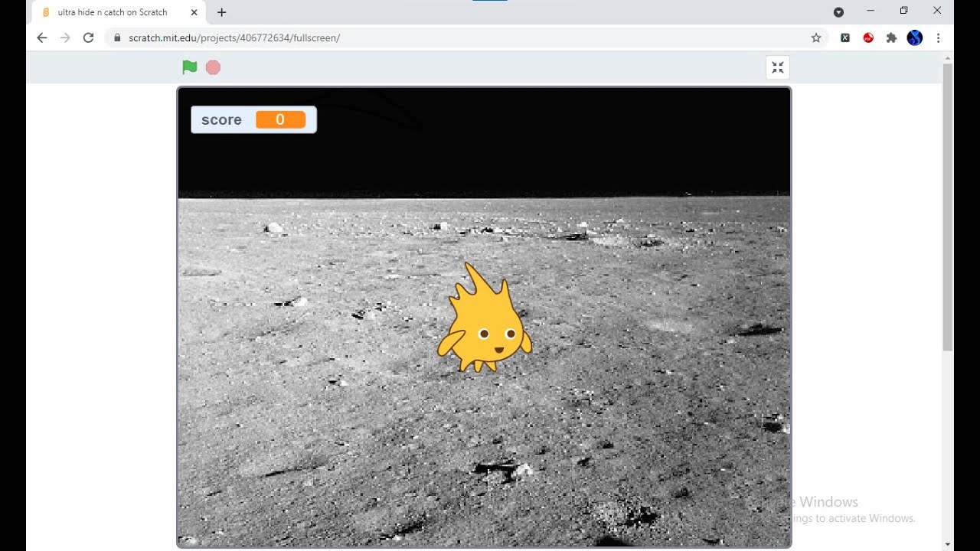
Task: Open the Extensions puzzle-piece menu
Action: (x=891, y=37)
